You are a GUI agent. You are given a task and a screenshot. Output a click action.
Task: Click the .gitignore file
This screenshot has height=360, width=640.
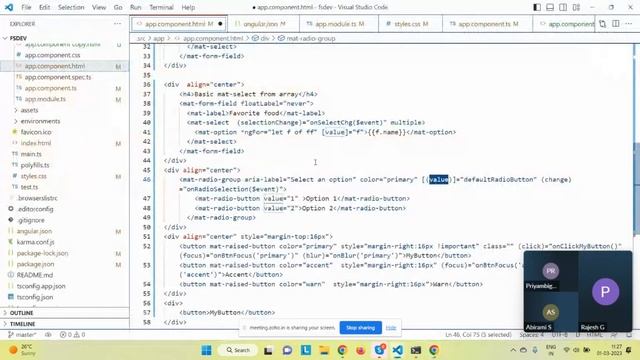(31, 220)
